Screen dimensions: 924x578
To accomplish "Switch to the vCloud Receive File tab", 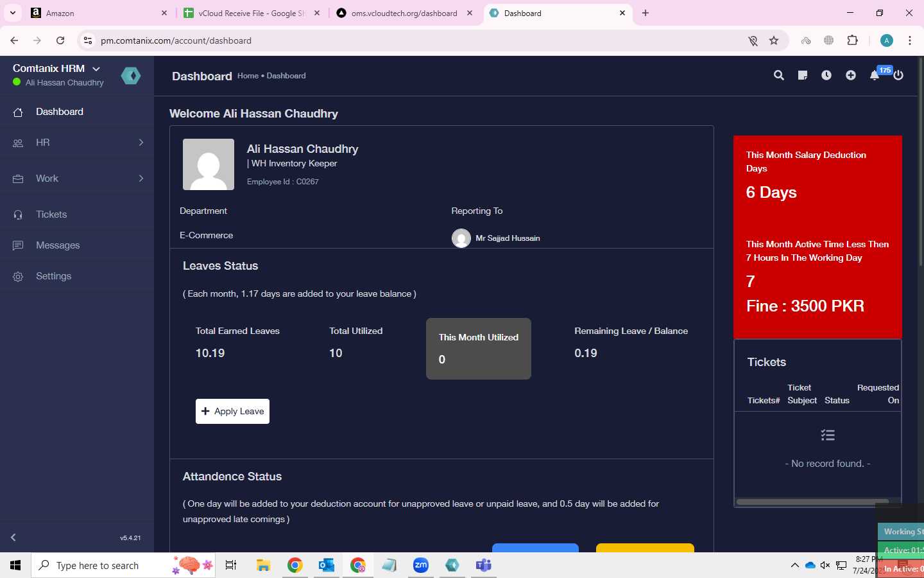I will pyautogui.click(x=252, y=13).
